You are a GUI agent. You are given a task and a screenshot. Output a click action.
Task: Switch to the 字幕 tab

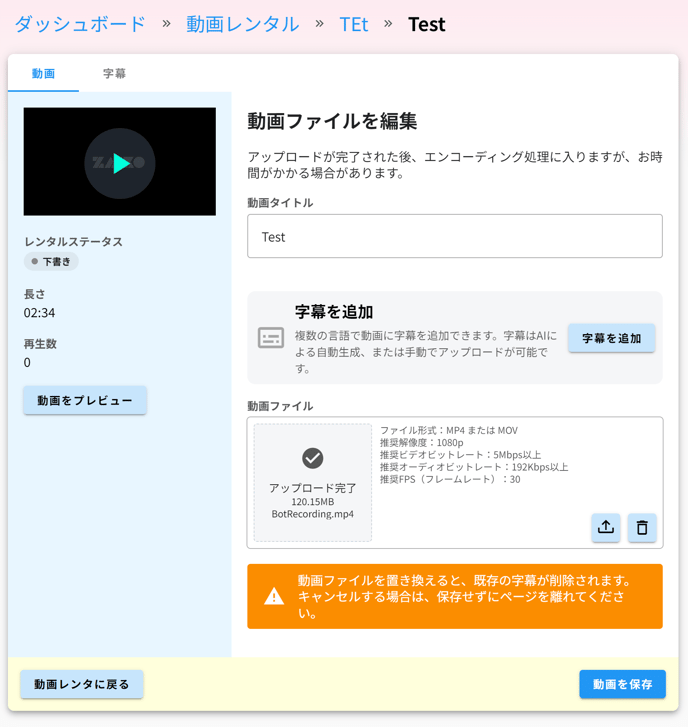pos(115,73)
